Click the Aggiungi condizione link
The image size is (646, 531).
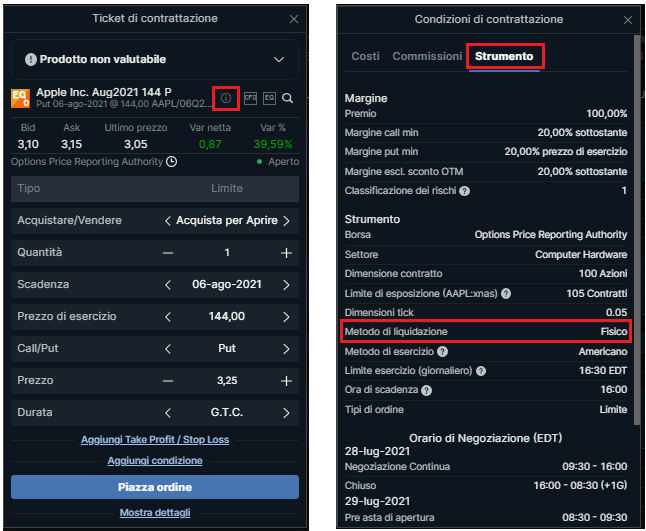click(155, 461)
